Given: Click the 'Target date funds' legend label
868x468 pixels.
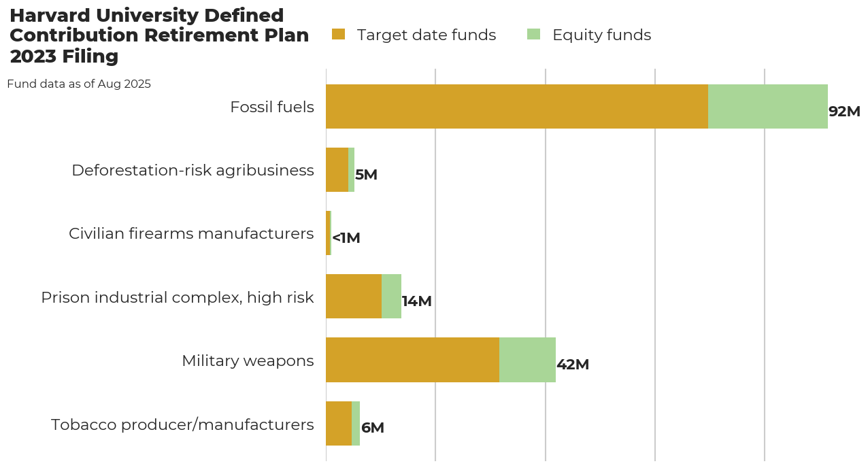Looking at the screenshot, I should (427, 35).
